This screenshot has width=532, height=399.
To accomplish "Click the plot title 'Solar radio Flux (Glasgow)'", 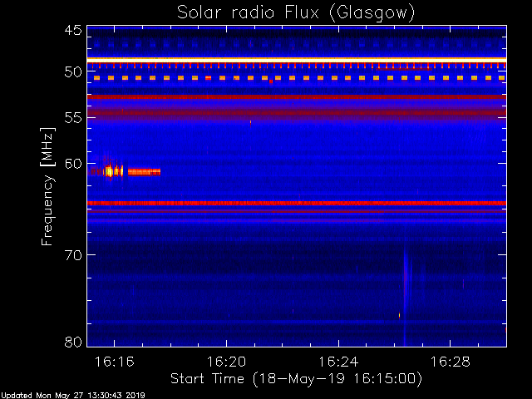I will (296, 13).
